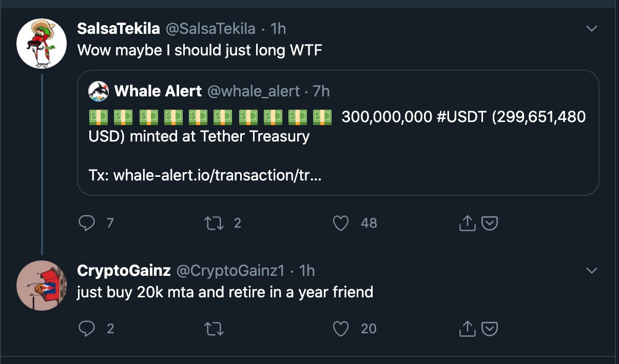This screenshot has height=364, width=619.
Task: Bookmark SalsaTekila's tweet with pocket icon
Action: [490, 223]
